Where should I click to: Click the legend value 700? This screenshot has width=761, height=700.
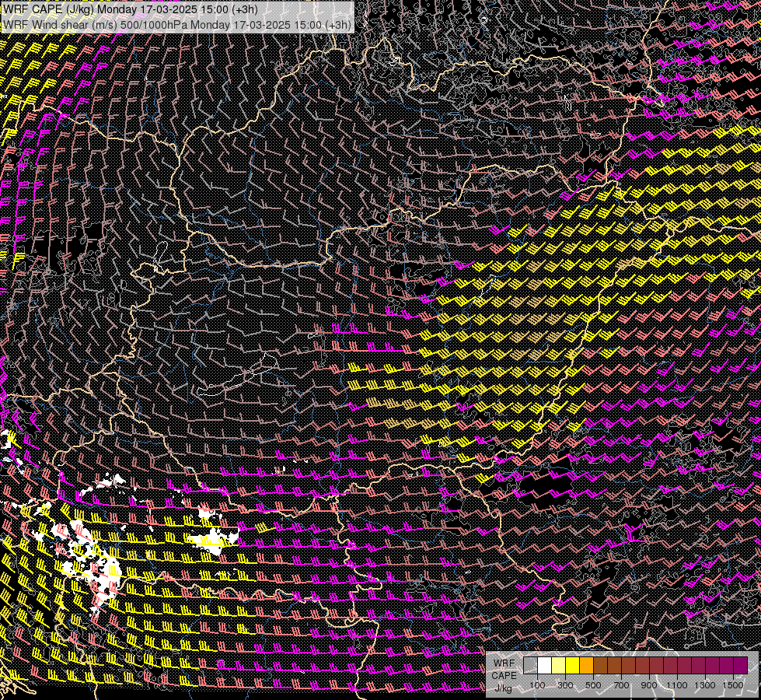point(621,685)
